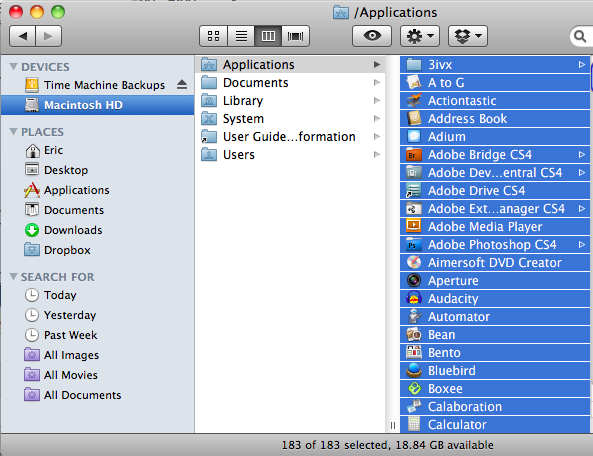The image size is (593, 456).
Task: Open Desktop in sidebar
Action: click(98, 170)
